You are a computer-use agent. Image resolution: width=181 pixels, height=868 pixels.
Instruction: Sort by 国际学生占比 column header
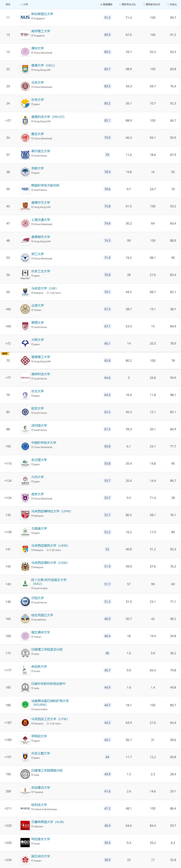127,5
